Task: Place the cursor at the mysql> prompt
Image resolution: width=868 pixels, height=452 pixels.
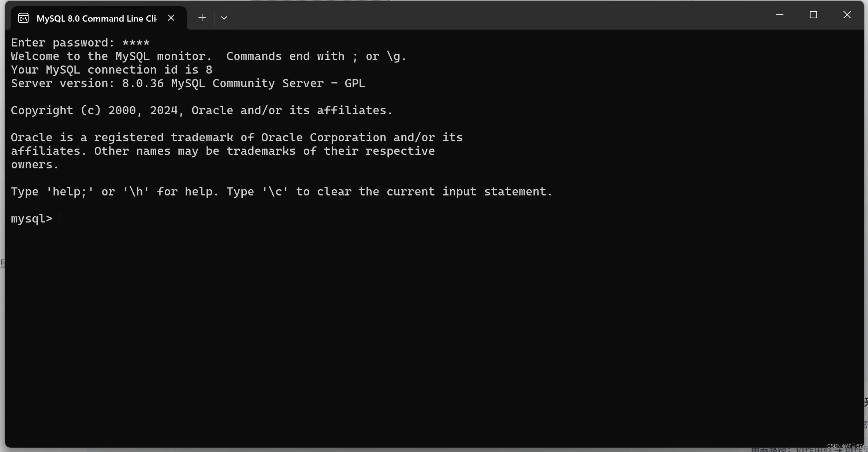Action: point(32,218)
